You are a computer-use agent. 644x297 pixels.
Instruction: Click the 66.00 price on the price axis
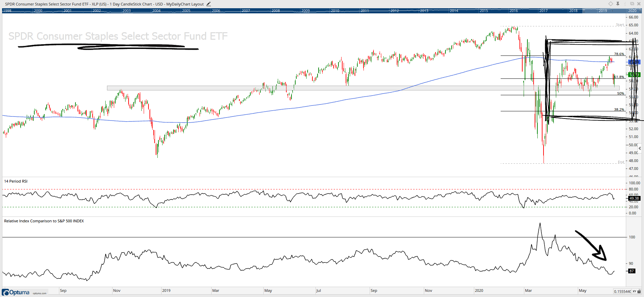pyautogui.click(x=633, y=17)
